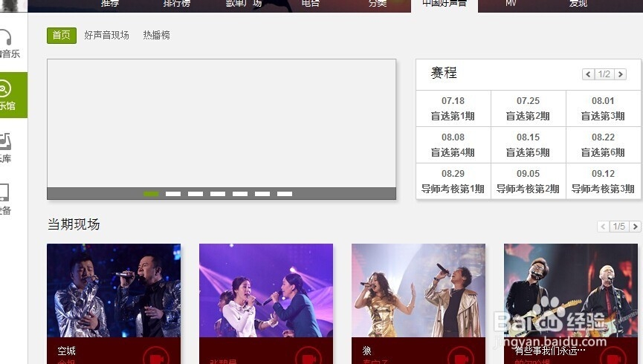Open the music headphone icon in sidebar
The image size is (643, 364).
(6, 37)
